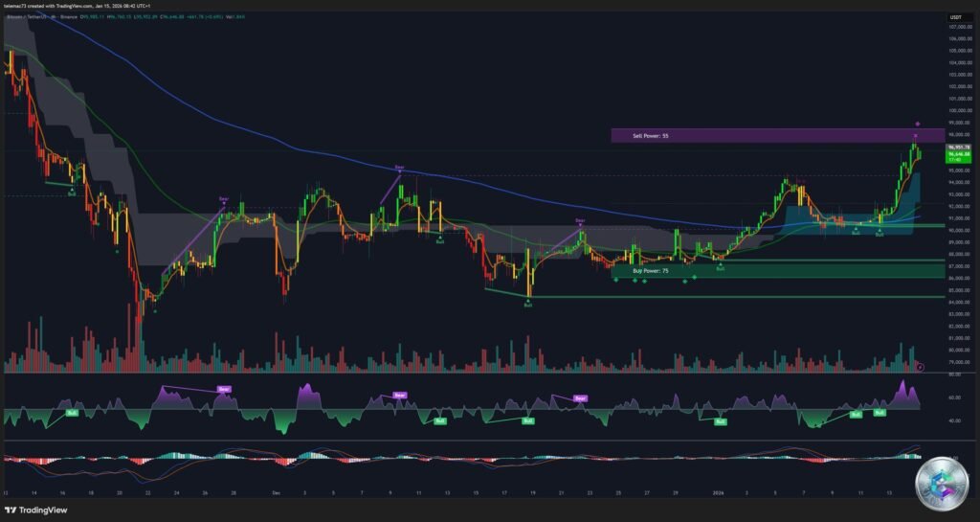Select the Bull marker under the December 18 low
This screenshot has width=980, height=522.
[x=526, y=302]
